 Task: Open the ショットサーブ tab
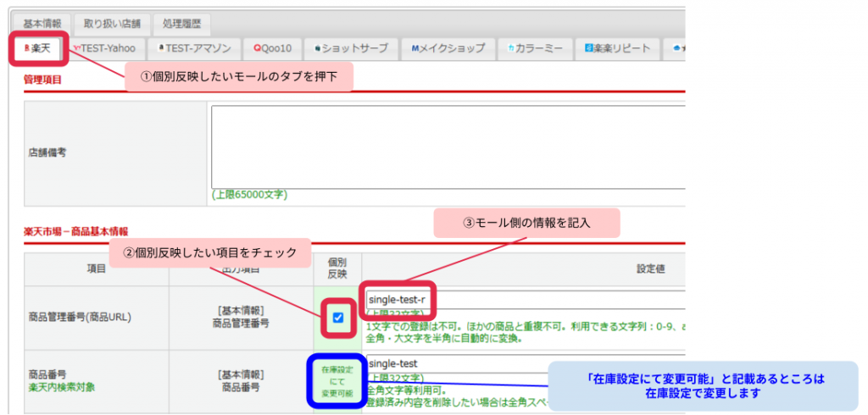coord(352,48)
